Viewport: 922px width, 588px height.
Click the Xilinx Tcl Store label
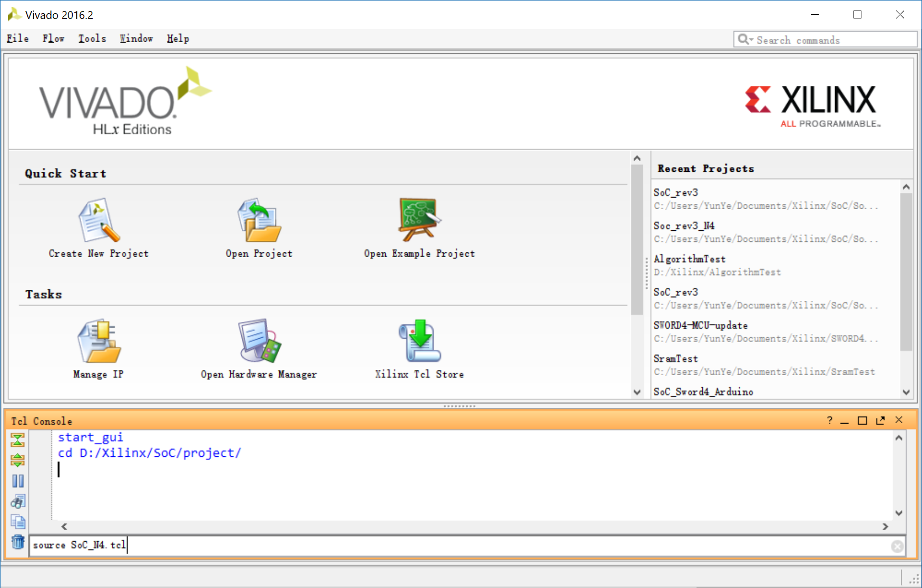419,374
